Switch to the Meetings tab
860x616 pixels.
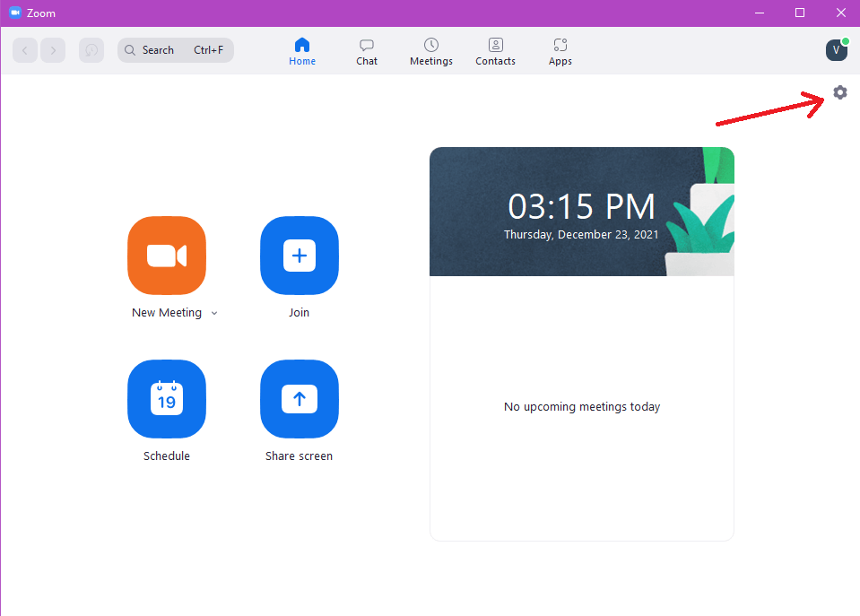coord(430,50)
